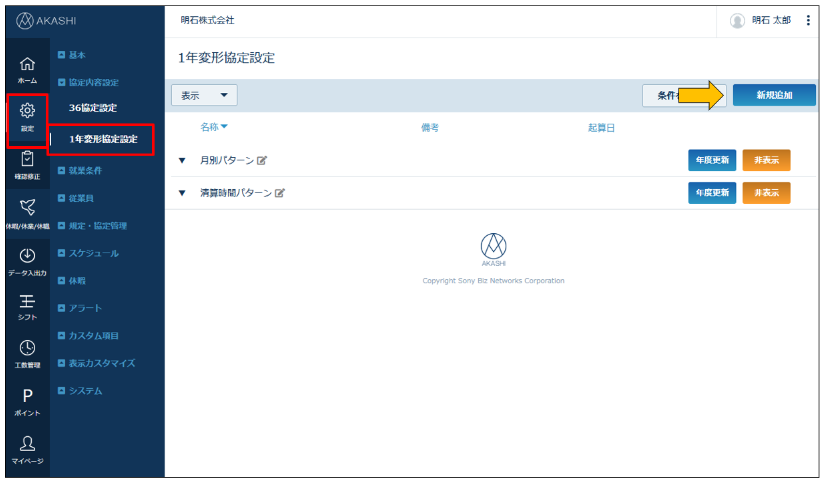Screen dimensions: 825x486
Task: Sort by the 名称 column header
Action: (214, 127)
